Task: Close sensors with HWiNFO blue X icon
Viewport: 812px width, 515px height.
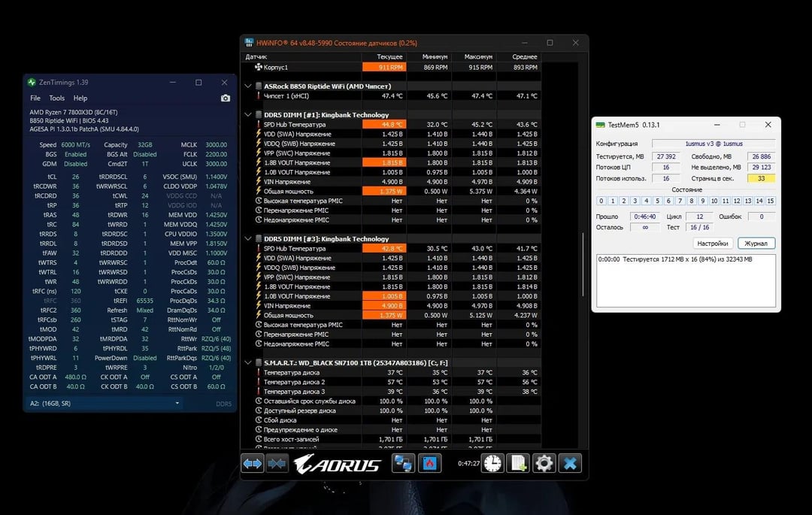Action: tap(570, 463)
